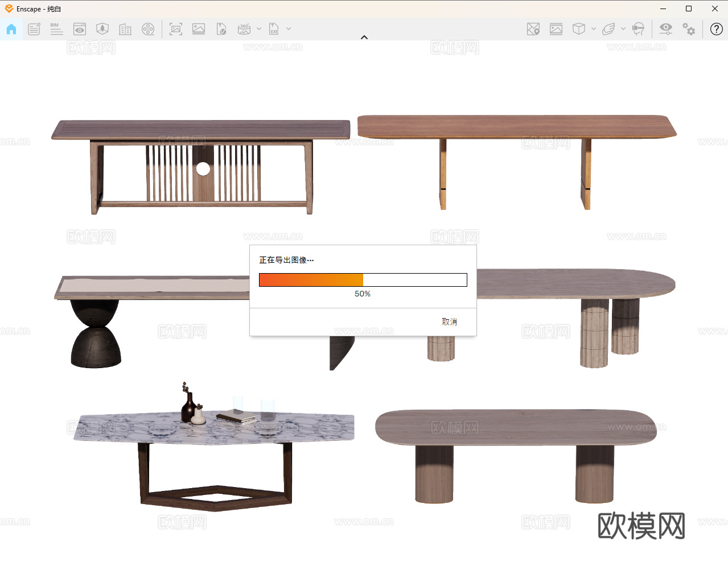Click the Enscape logo in title bar

9,9
